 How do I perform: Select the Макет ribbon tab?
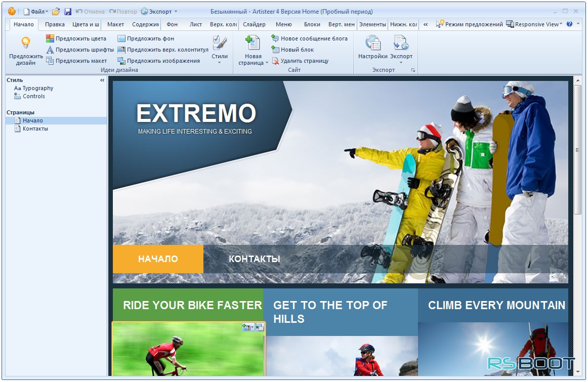pyautogui.click(x=115, y=24)
